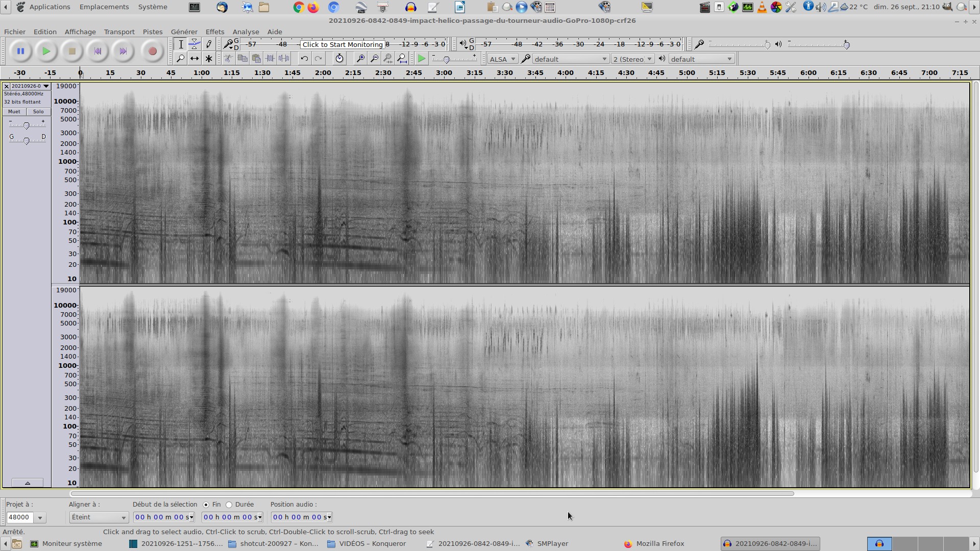Toggle the Solo button on track

coord(38,112)
